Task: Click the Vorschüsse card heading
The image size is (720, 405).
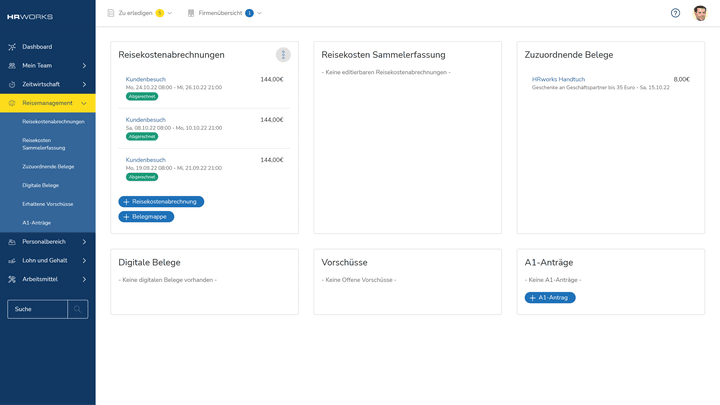Action: [x=344, y=263]
